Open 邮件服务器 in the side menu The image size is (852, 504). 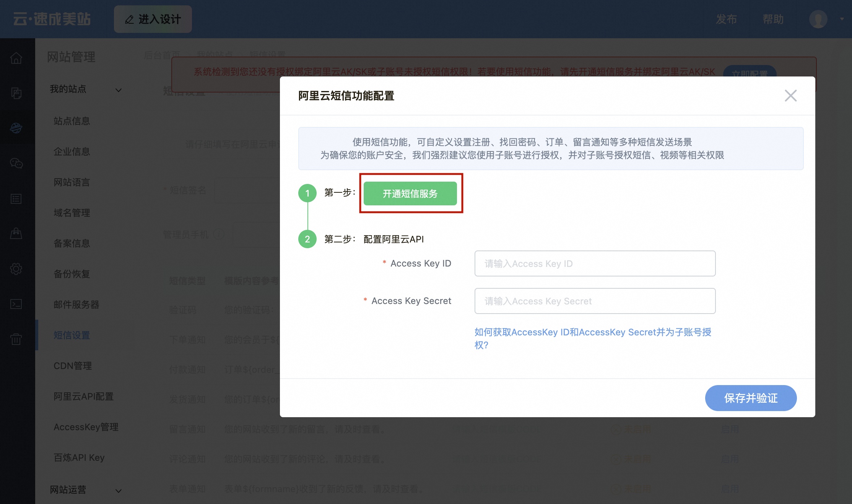(x=76, y=305)
